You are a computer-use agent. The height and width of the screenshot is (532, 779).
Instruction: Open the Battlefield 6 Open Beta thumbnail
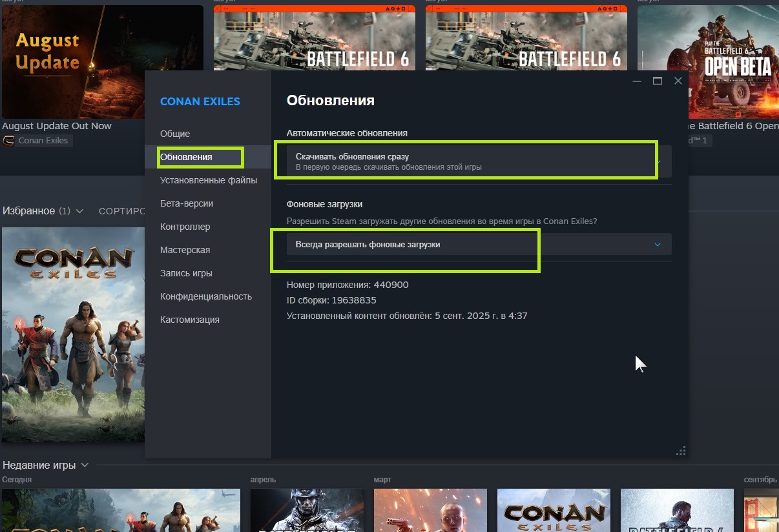708,61
